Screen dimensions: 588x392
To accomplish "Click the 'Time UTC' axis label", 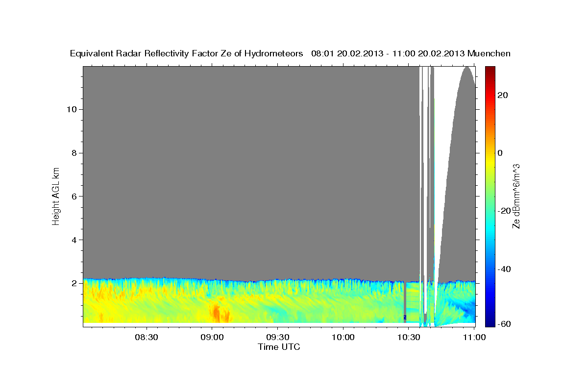I will click(x=279, y=347).
